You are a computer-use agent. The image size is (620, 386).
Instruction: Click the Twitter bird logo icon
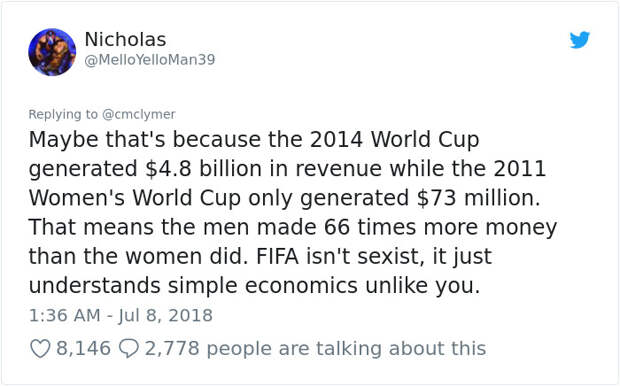coord(580,40)
